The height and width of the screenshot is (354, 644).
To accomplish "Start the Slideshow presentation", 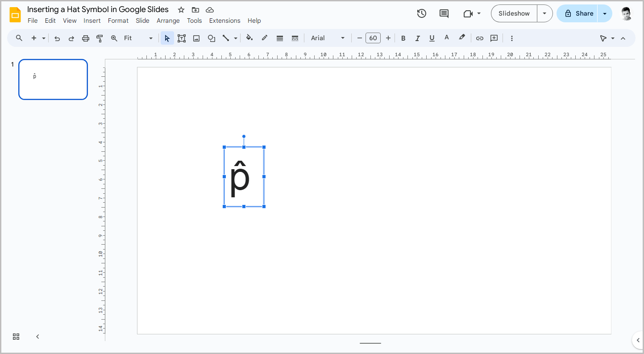I will pyautogui.click(x=513, y=13).
